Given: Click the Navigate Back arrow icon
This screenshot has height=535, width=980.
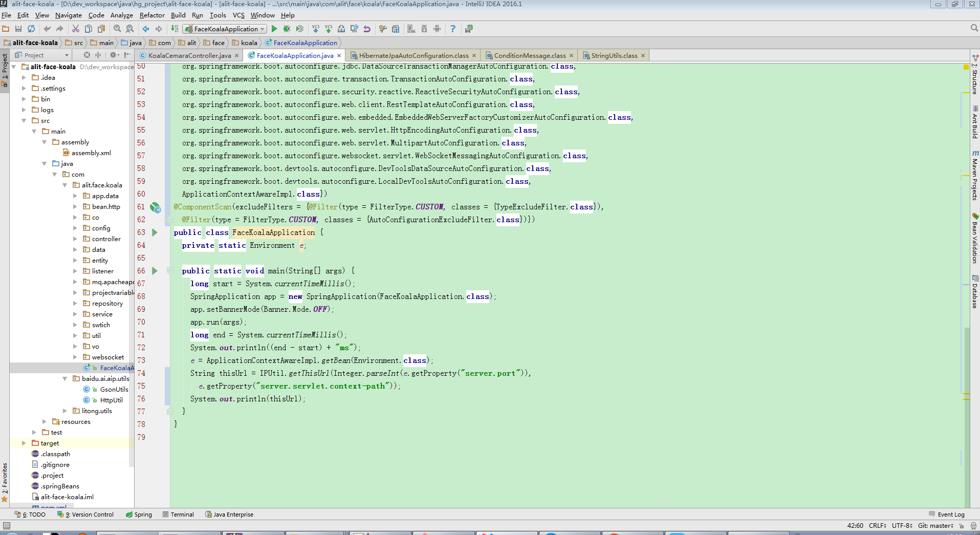Looking at the screenshot, I should click(x=146, y=29).
